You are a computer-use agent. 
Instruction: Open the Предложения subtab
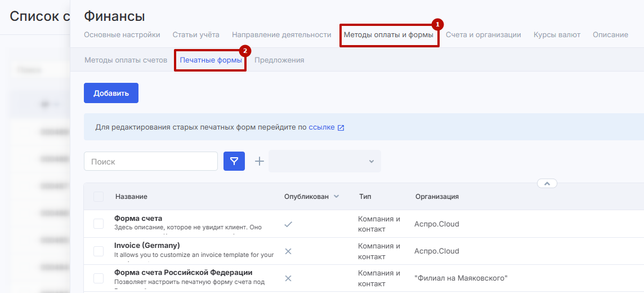pyautogui.click(x=279, y=60)
